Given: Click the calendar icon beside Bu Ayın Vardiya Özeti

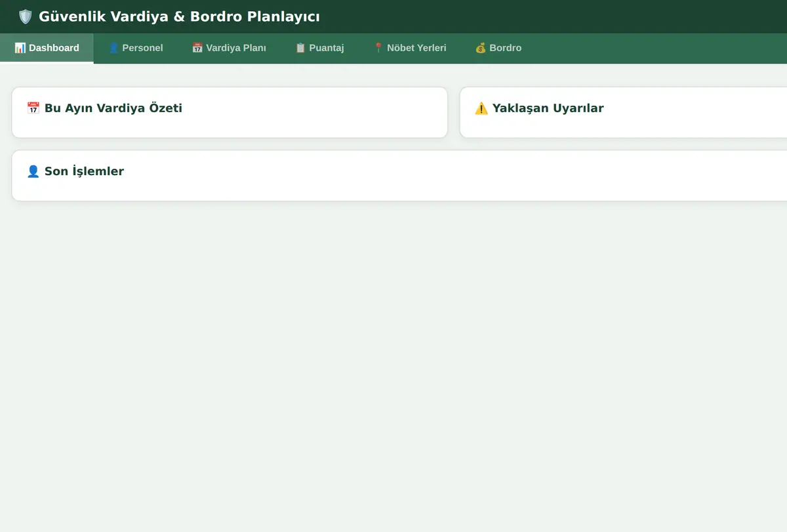Looking at the screenshot, I should (33, 108).
